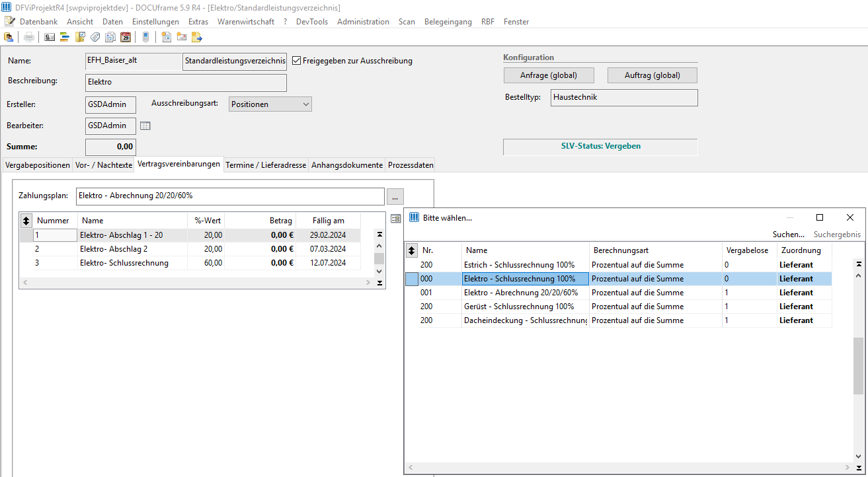The image size is (868, 477).
Task: Click into the Beschreibung field Elektro
Action: pos(186,83)
